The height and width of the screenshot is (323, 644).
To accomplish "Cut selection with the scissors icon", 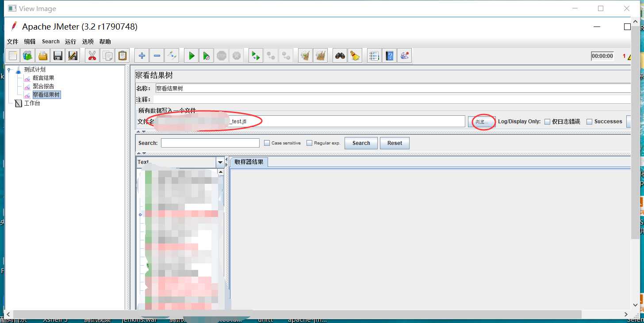I will [x=92, y=56].
